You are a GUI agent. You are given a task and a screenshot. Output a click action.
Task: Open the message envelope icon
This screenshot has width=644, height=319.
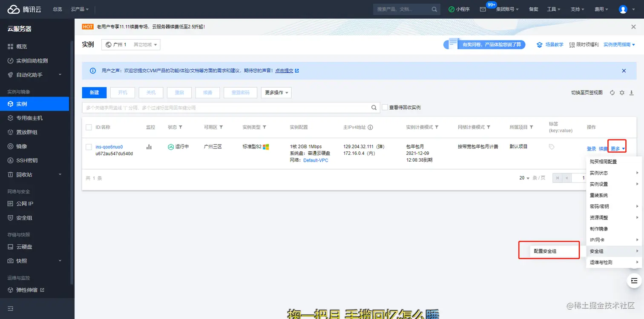point(483,9)
